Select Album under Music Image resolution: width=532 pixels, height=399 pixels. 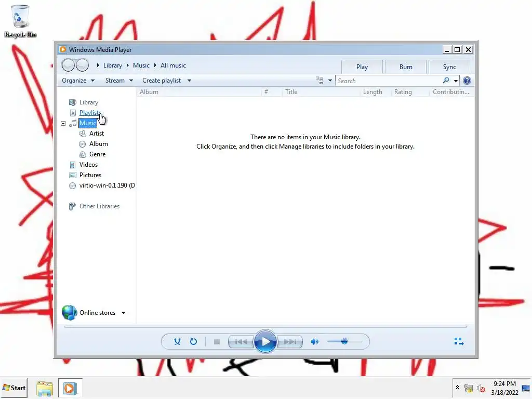point(98,144)
